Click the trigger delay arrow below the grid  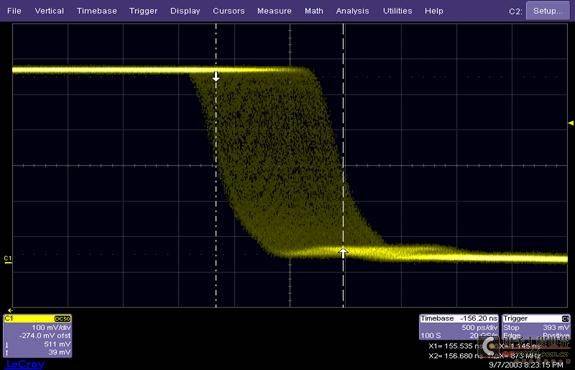click(10, 310)
